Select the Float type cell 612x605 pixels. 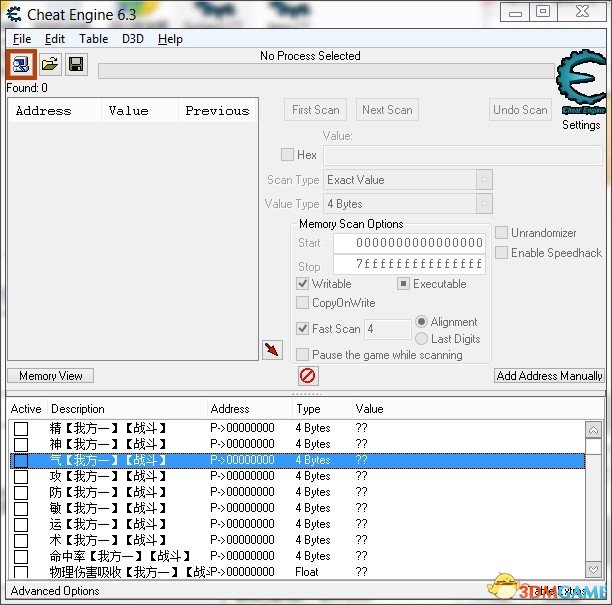pyautogui.click(x=306, y=572)
